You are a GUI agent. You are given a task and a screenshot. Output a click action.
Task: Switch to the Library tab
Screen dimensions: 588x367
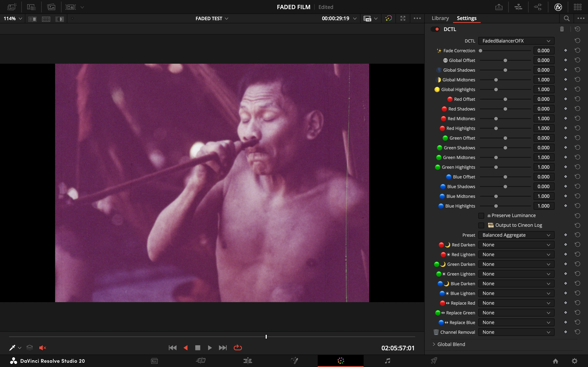[440, 18]
